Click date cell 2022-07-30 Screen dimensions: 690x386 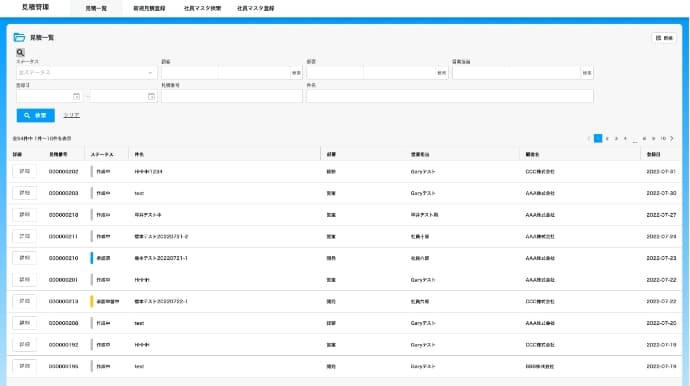[661, 193]
